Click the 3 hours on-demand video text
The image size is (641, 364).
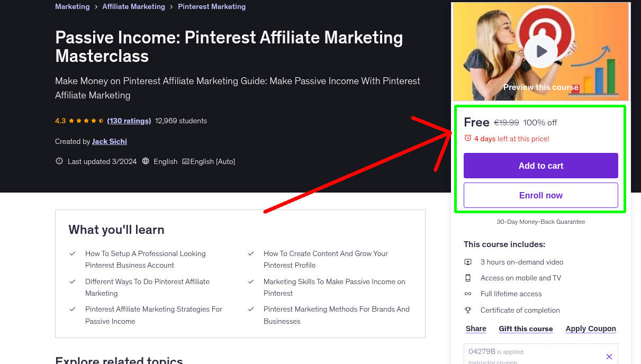pyautogui.click(x=522, y=262)
